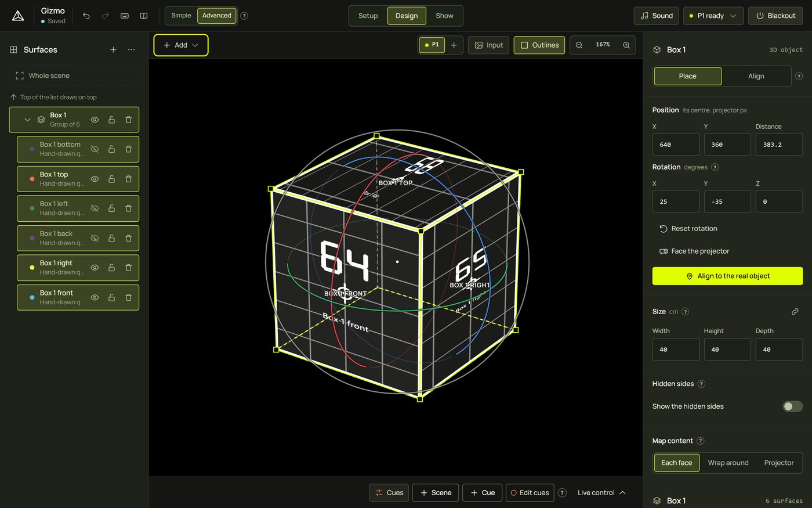The height and width of the screenshot is (508, 812).
Task: Lock the Box 1 right surface
Action: pyautogui.click(x=111, y=268)
